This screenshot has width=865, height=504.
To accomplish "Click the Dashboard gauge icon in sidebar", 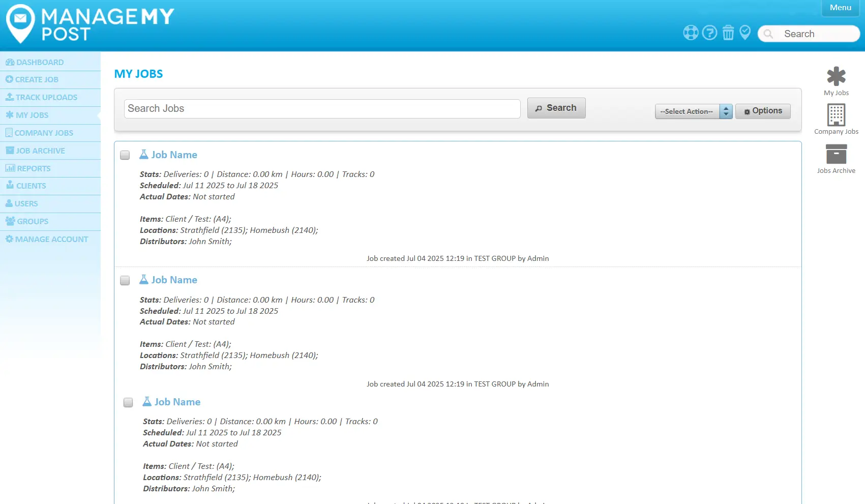I will click(10, 62).
